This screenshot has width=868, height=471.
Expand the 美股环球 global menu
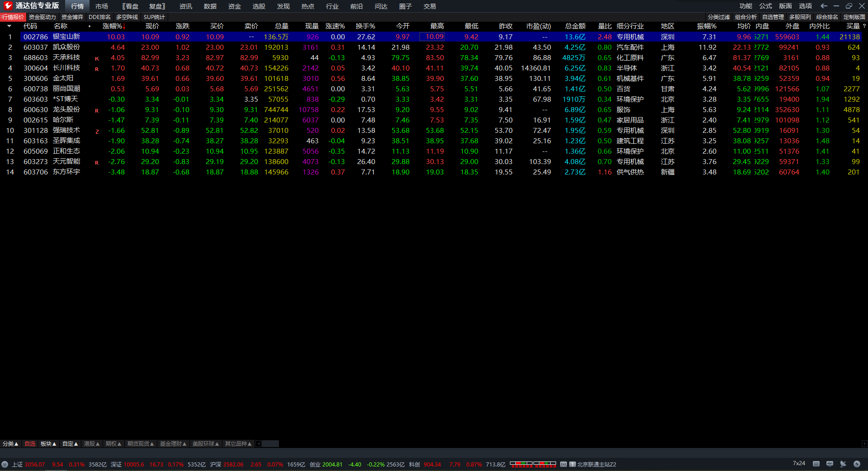point(206,444)
